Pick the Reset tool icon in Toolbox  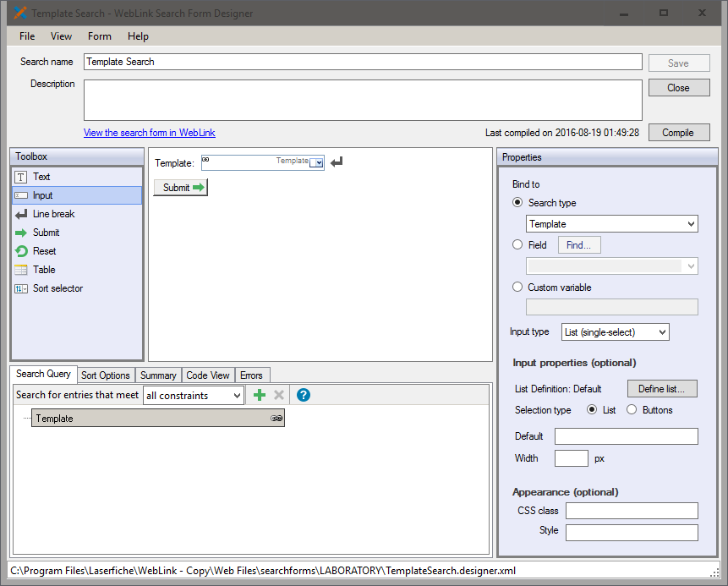tap(21, 251)
